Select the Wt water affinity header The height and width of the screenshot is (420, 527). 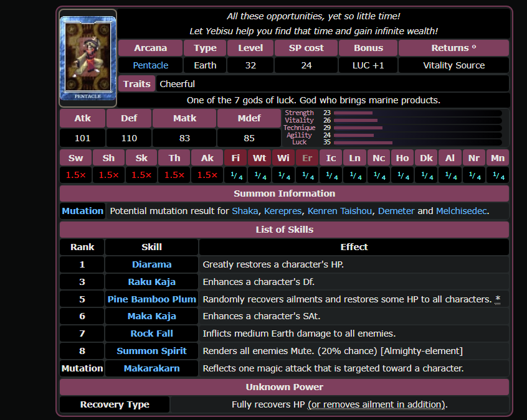(260, 158)
